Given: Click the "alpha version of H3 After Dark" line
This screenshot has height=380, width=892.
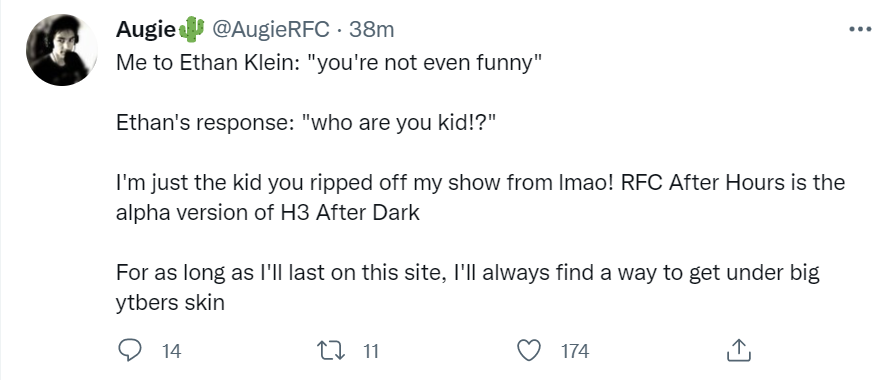Looking at the screenshot, I should point(268,213).
